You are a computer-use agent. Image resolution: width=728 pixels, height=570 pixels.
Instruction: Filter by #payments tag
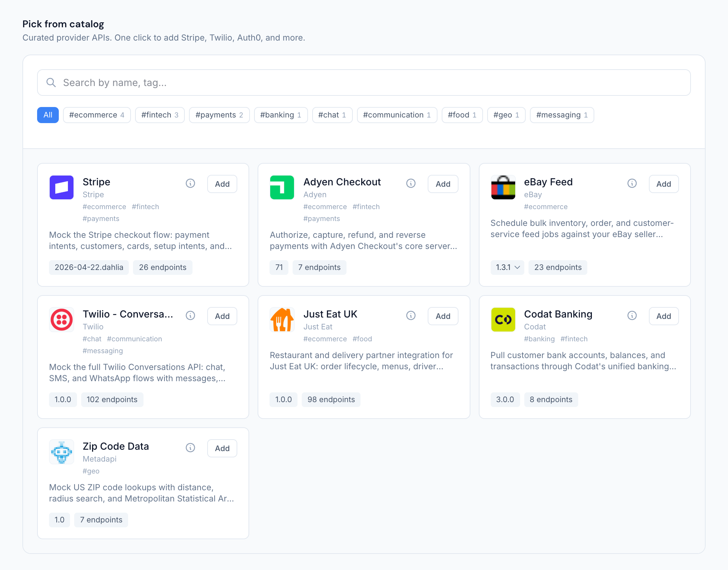219,115
